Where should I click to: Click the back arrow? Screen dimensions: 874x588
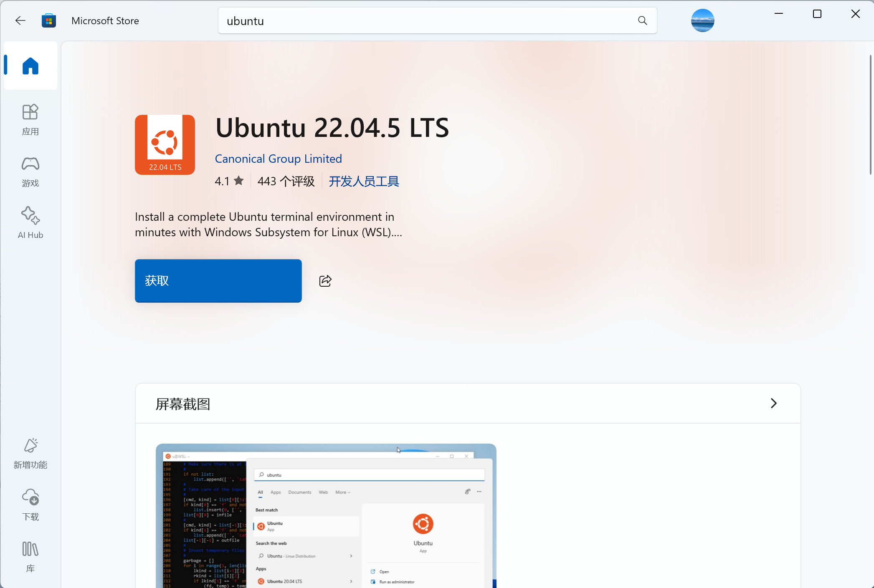coord(20,20)
